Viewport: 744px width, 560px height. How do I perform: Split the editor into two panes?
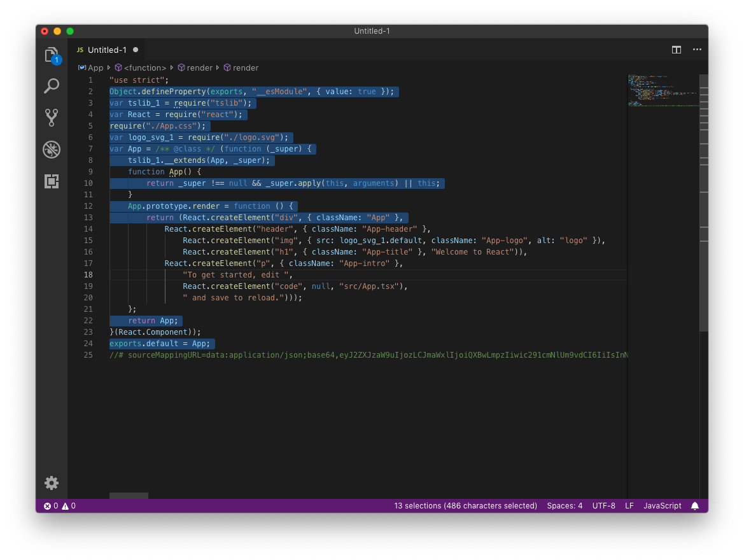676,49
